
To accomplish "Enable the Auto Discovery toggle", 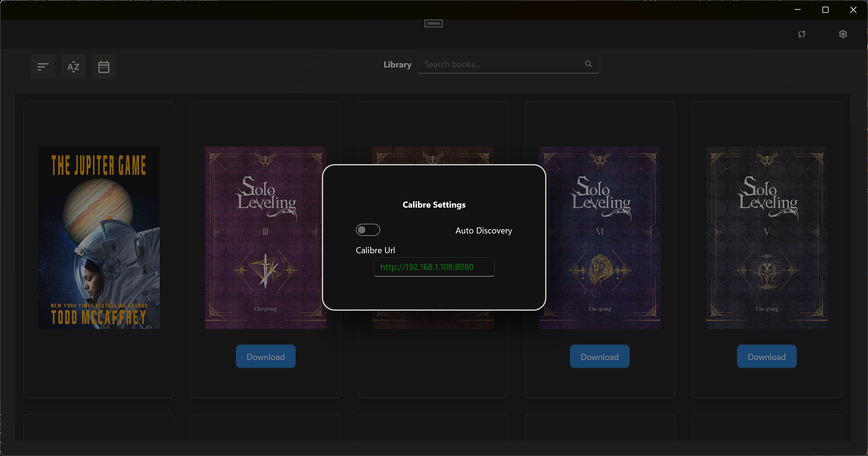I will [368, 230].
